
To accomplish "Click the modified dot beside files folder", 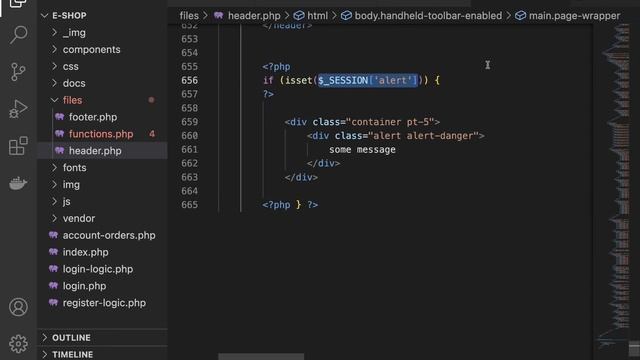I will click(151, 100).
